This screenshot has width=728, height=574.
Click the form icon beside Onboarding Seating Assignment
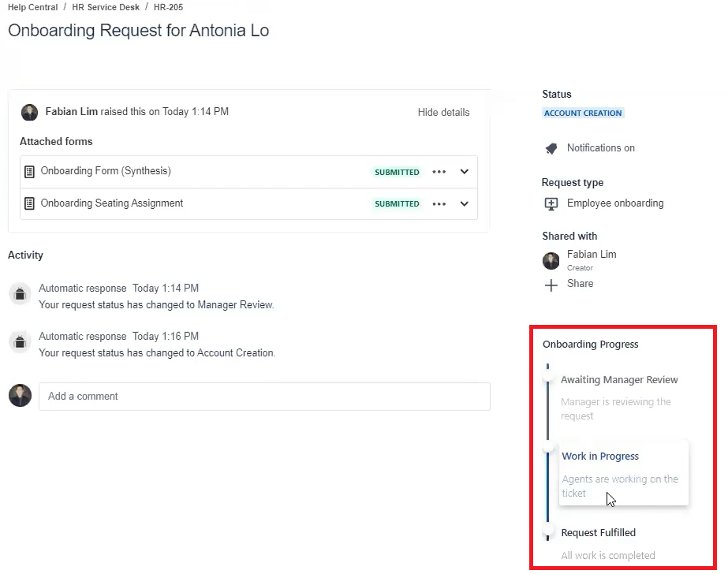[x=29, y=203]
